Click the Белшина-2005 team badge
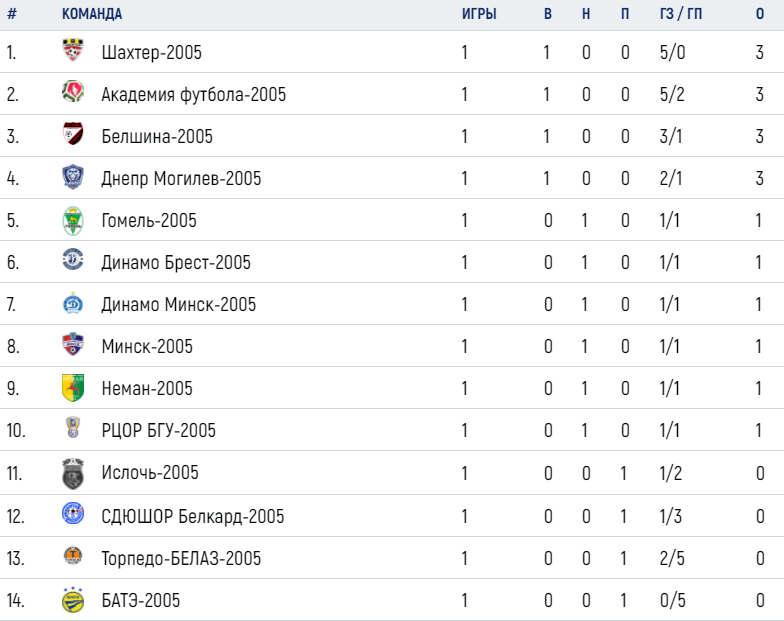This screenshot has width=784, height=621. [73, 134]
